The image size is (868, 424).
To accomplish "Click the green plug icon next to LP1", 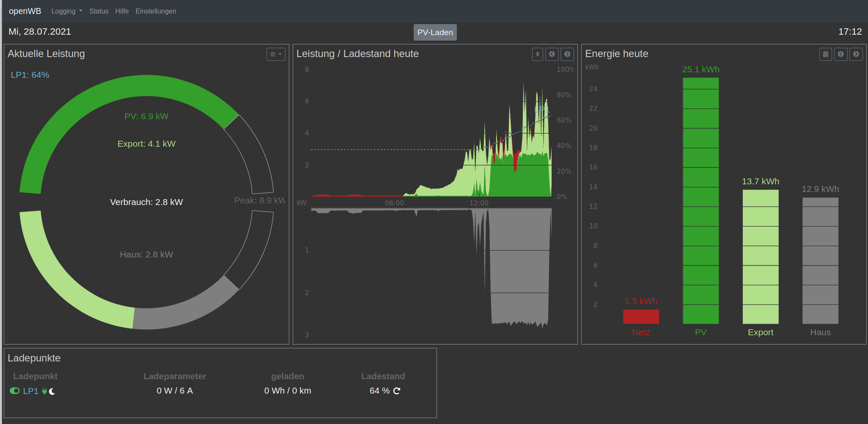I will pyautogui.click(x=44, y=391).
